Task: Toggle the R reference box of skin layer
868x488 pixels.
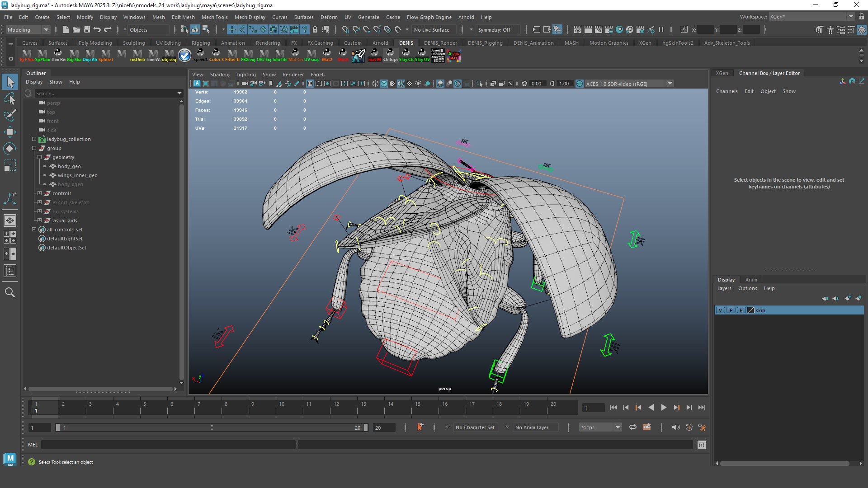Action: click(741, 310)
